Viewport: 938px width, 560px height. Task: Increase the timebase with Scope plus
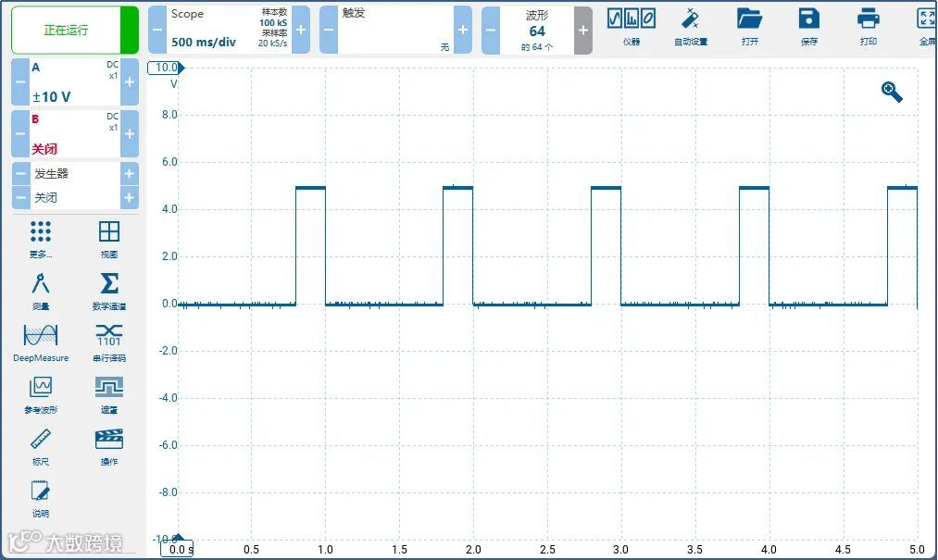301,30
